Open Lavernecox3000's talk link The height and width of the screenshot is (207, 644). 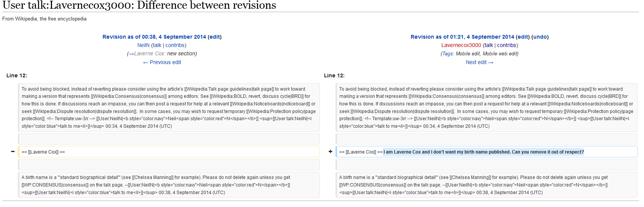point(489,45)
